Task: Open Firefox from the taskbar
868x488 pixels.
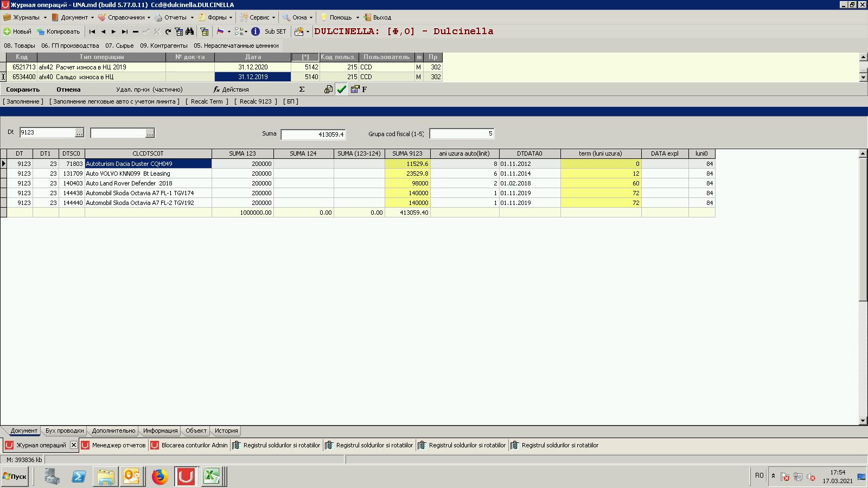Action: click(159, 477)
